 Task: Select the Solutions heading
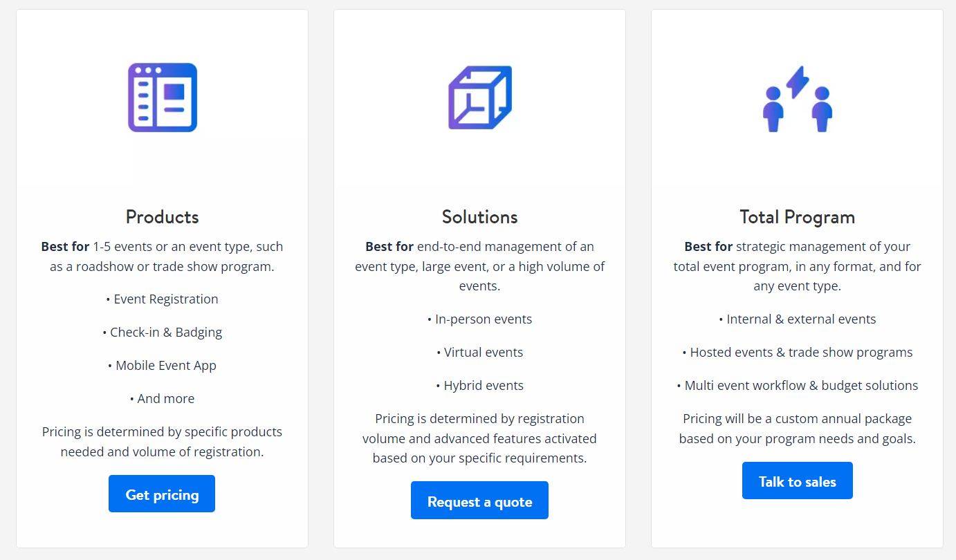(479, 217)
